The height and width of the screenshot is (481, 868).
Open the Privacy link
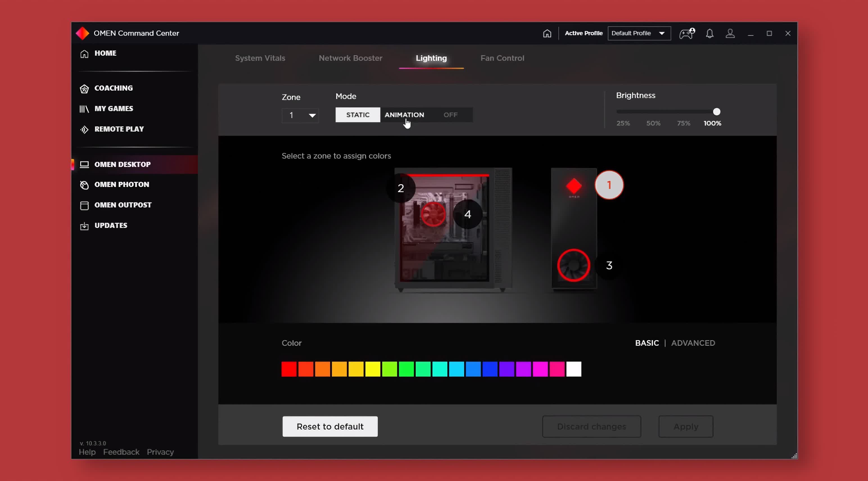click(x=160, y=452)
